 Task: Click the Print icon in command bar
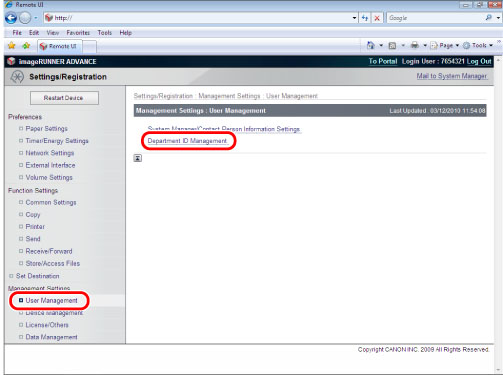415,45
